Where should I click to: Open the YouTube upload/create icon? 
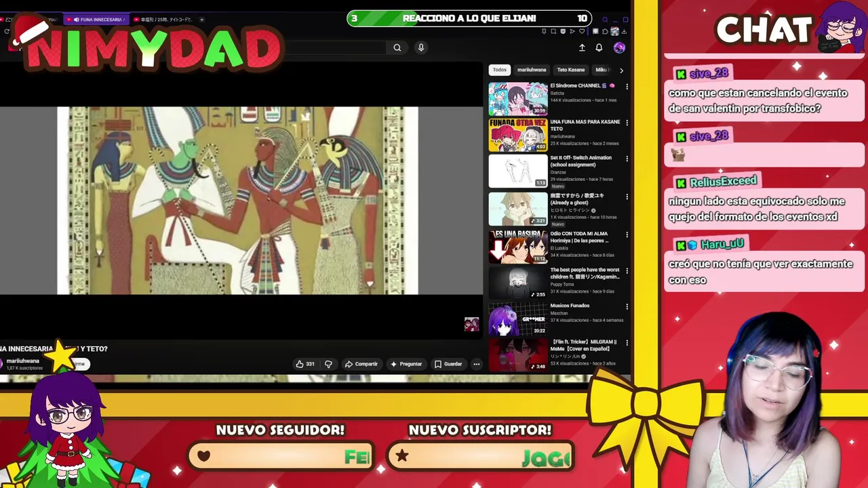582,47
